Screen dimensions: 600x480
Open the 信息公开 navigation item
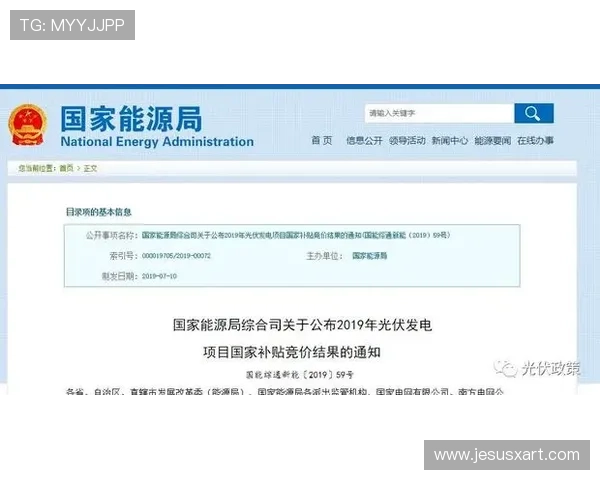(x=364, y=140)
